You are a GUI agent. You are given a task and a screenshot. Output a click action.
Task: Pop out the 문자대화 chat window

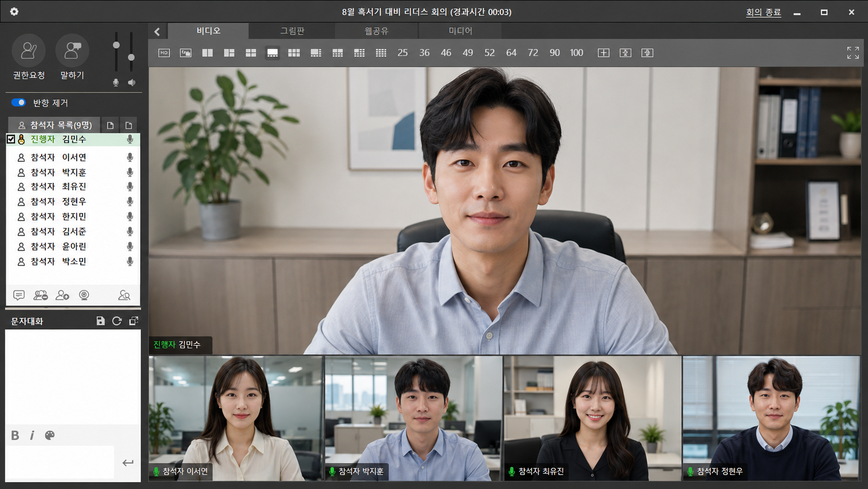[133, 321]
